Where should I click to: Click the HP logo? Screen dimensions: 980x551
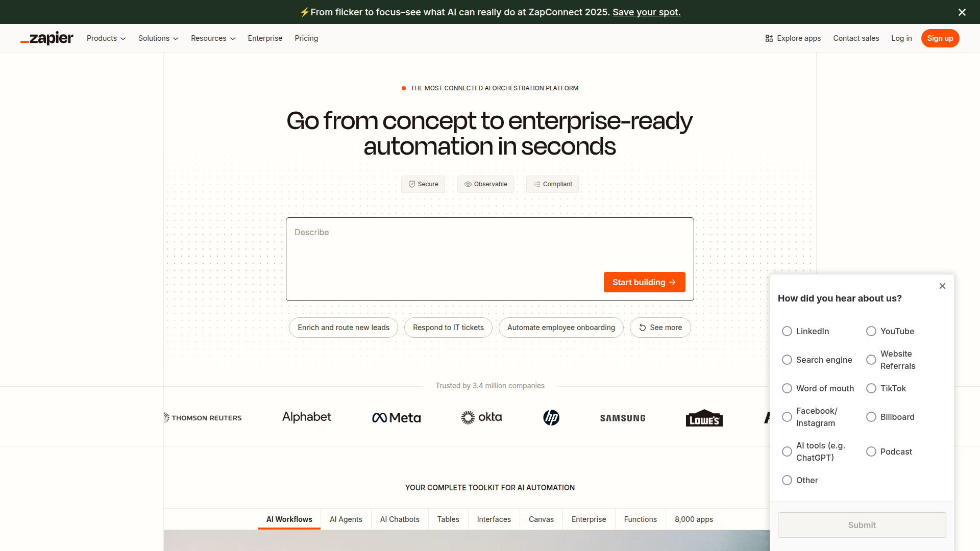click(551, 417)
